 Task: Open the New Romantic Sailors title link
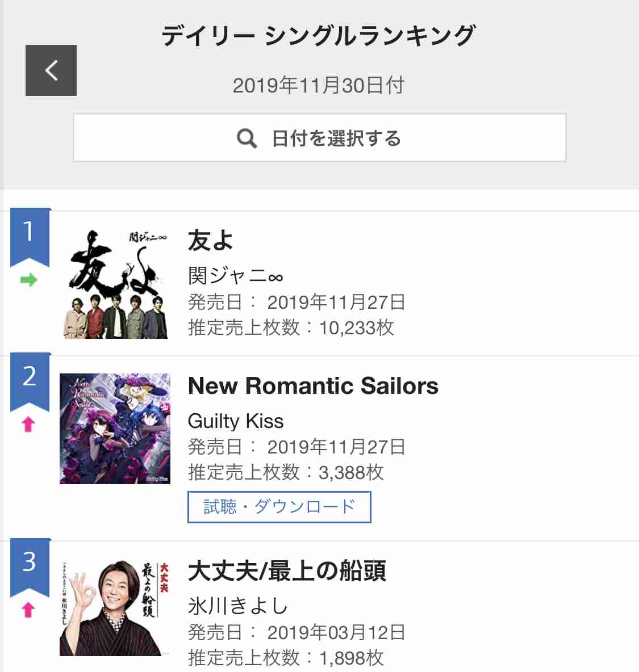coord(313,386)
